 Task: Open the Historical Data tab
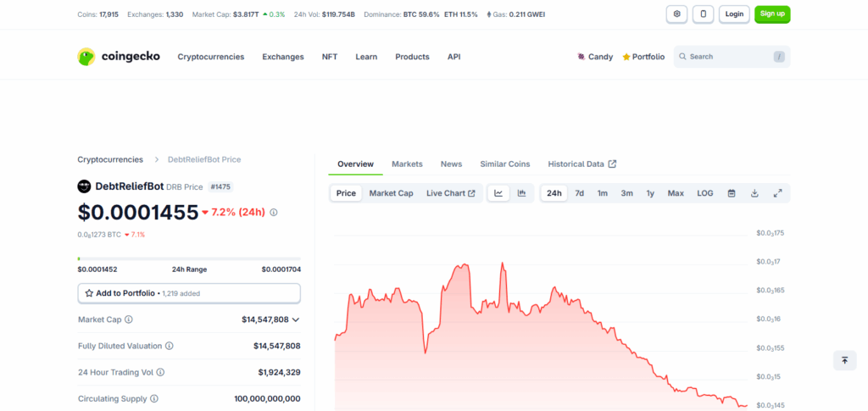pos(582,164)
